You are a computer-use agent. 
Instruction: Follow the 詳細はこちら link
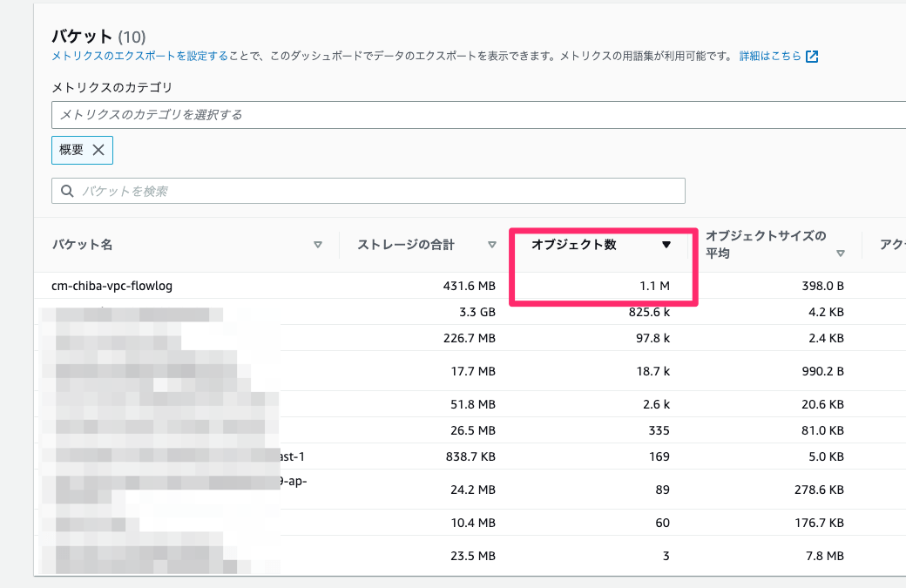click(x=772, y=56)
